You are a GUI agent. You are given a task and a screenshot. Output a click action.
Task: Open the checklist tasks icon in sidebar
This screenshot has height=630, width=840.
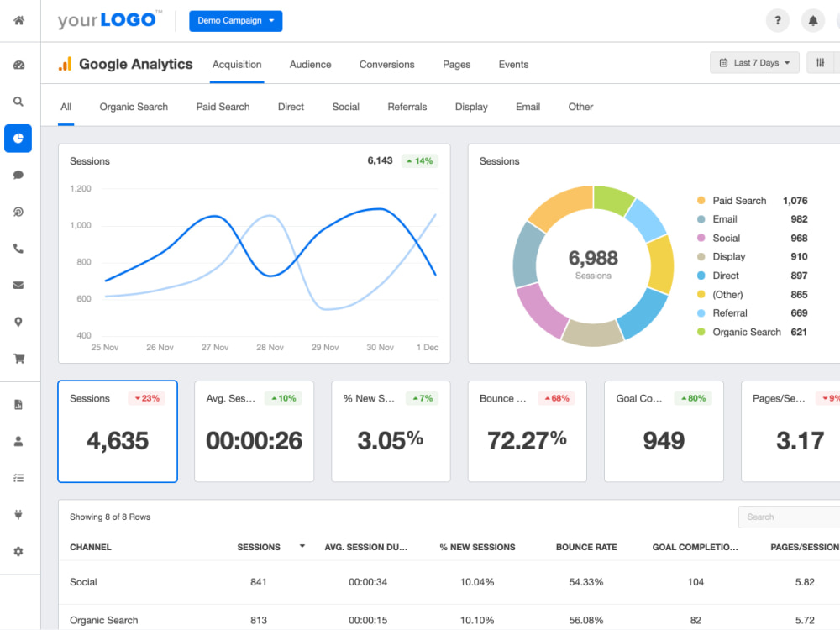click(18, 478)
